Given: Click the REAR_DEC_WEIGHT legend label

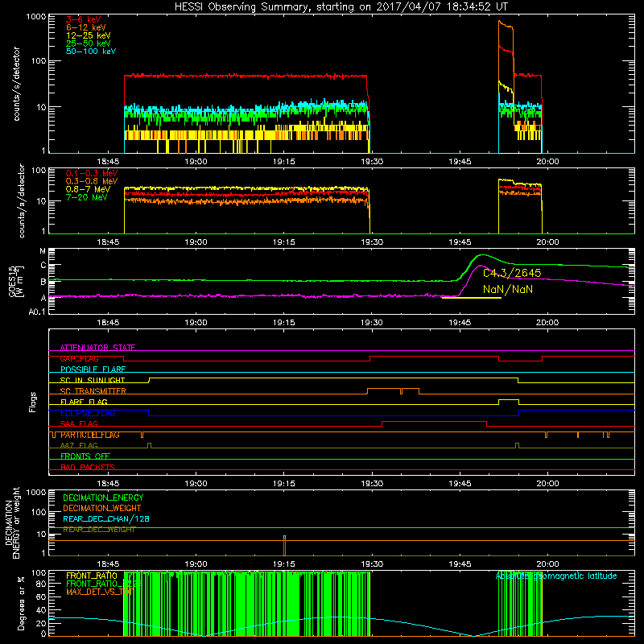Looking at the screenshot, I should 99,530.
